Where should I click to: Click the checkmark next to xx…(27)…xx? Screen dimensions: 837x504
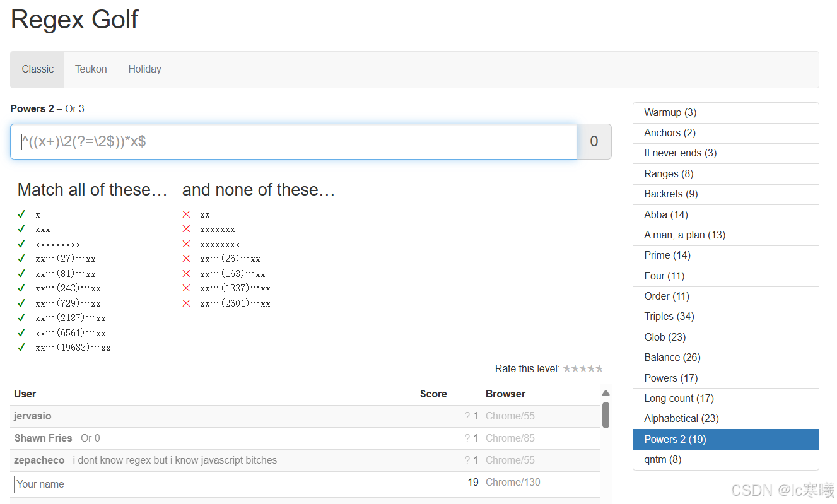coord(21,259)
